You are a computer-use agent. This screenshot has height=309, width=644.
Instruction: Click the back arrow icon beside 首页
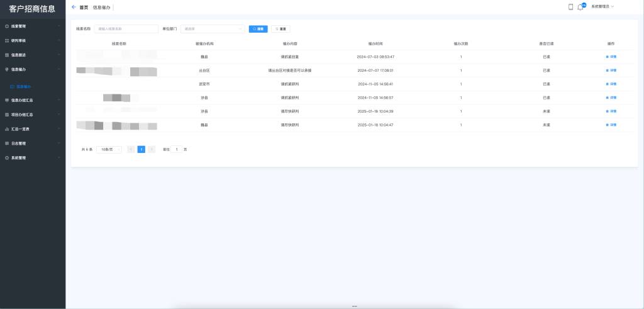point(74,7)
